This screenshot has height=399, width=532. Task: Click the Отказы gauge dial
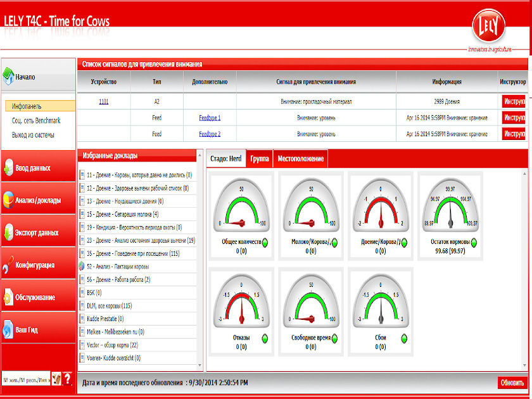[x=241, y=301]
